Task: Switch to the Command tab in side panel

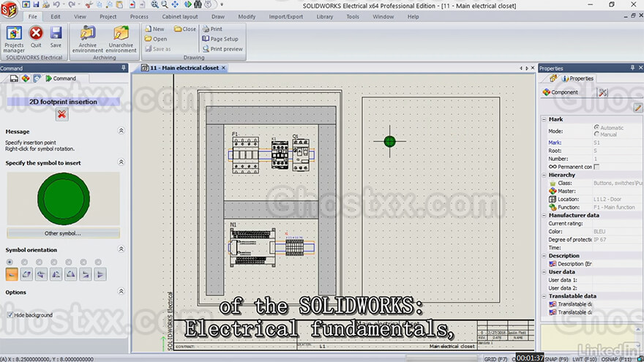Action: pyautogui.click(x=61, y=78)
